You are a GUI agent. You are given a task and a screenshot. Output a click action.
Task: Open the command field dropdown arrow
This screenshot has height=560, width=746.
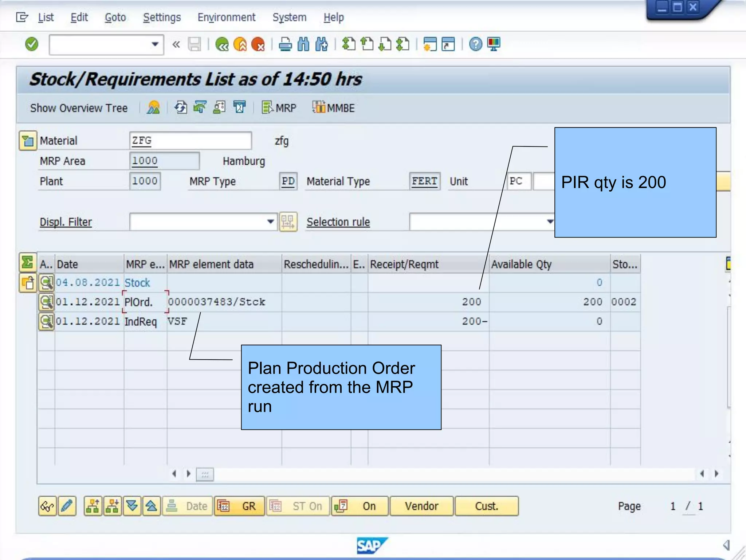[155, 44]
